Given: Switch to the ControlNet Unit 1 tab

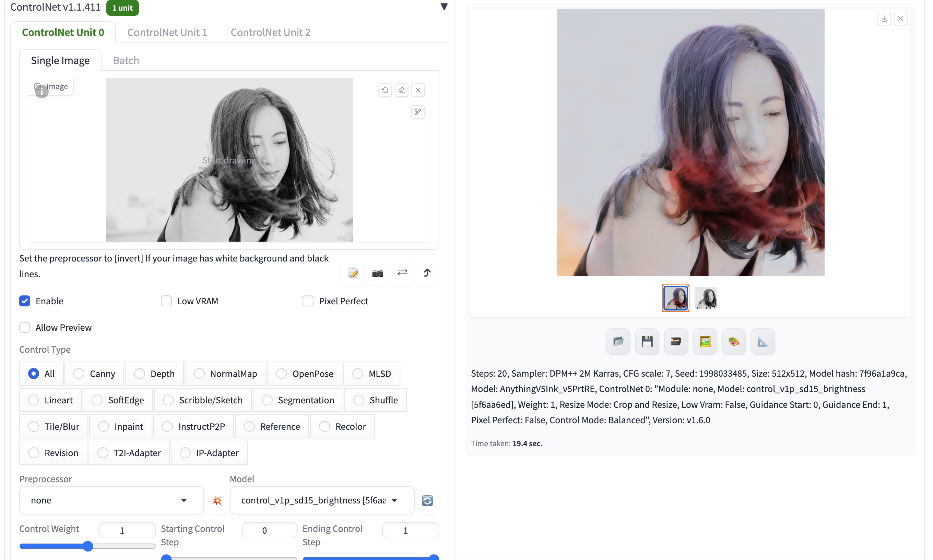Looking at the screenshot, I should 167,33.
